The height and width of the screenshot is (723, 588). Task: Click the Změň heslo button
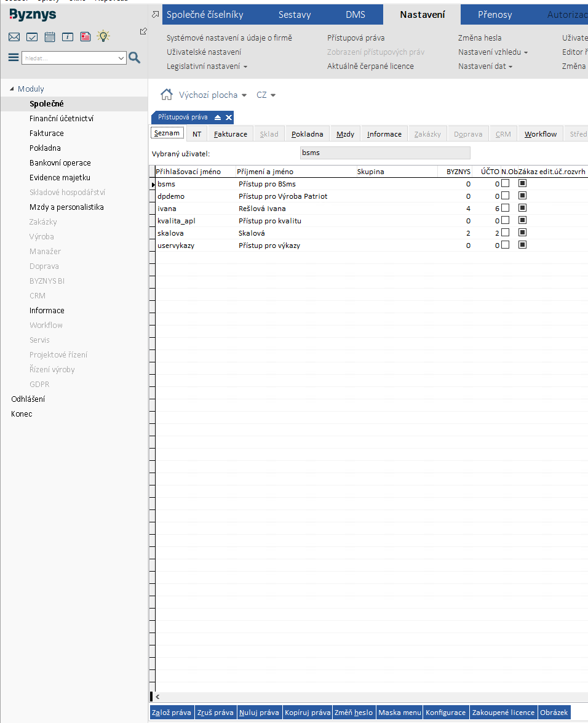tap(354, 713)
